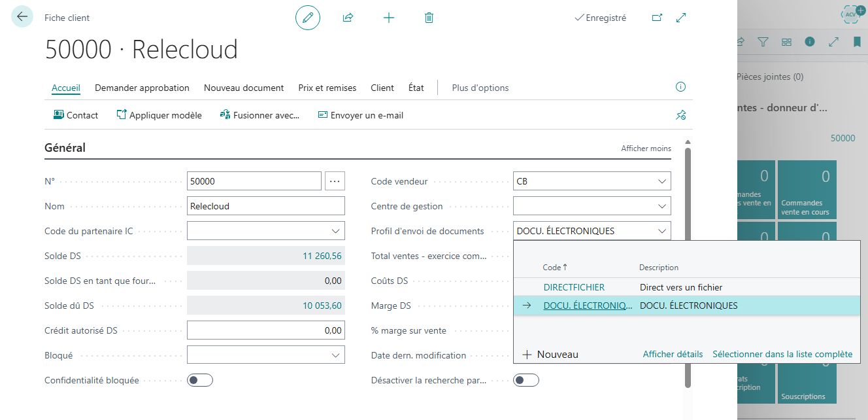
Task: Click the info circle icon near menu
Action: tap(680, 87)
